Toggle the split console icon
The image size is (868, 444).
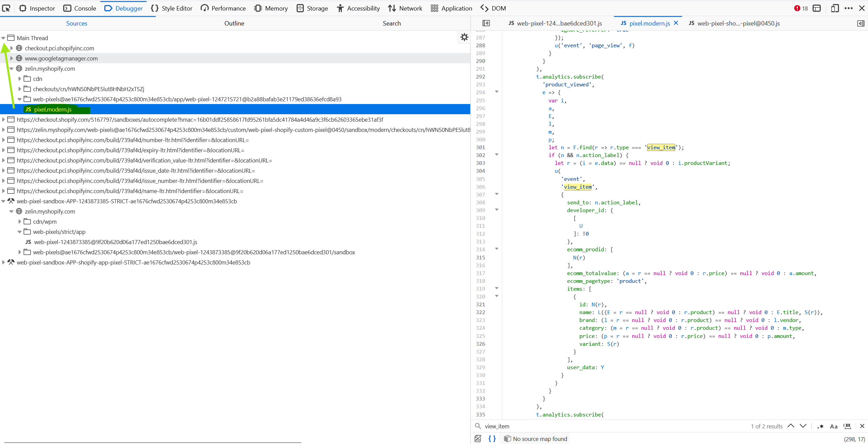pyautogui.click(x=817, y=8)
